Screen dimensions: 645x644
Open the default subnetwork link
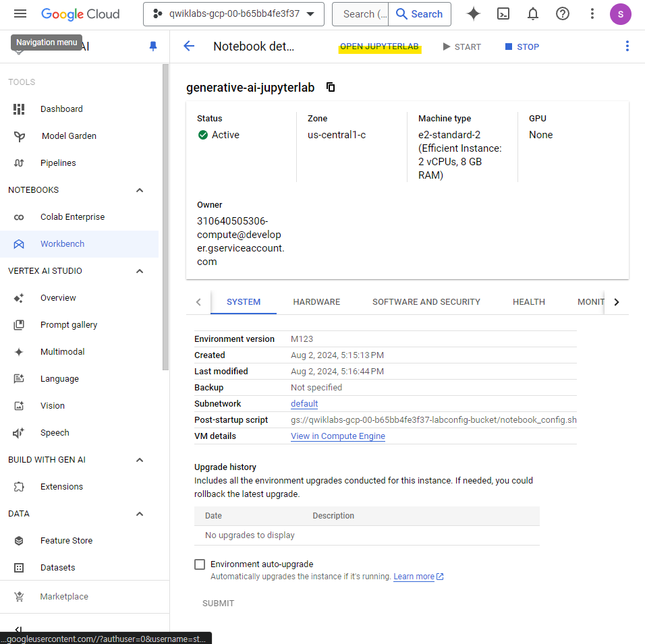coord(304,404)
